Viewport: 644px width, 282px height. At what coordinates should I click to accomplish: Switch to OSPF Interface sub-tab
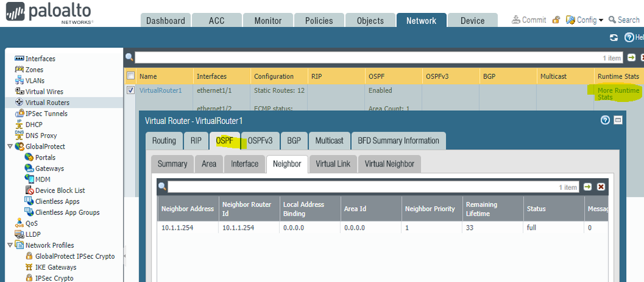[245, 164]
